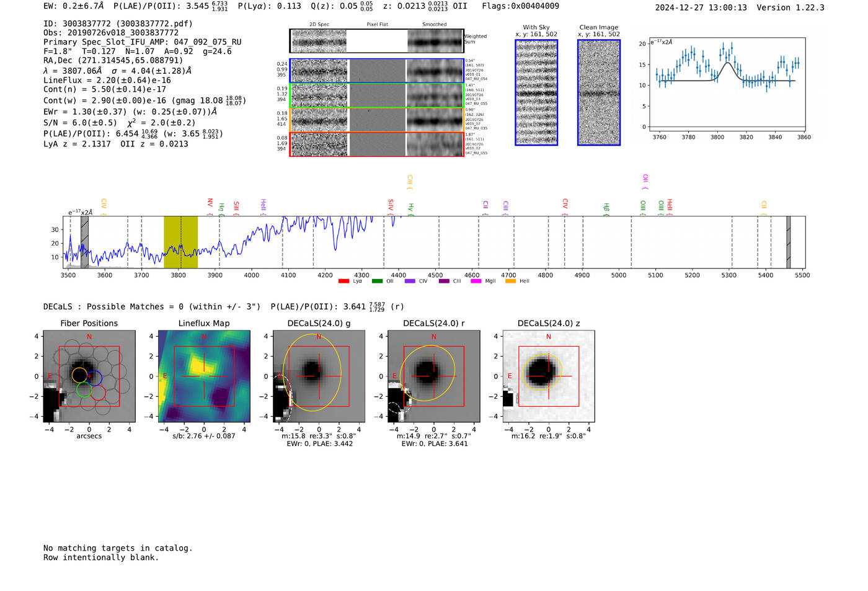
Task: Click the orange HeII legend swatch
Action: click(511, 281)
